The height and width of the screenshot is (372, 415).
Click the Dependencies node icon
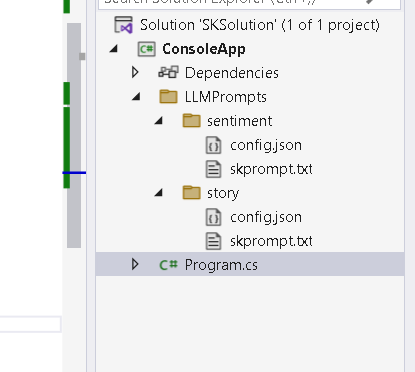point(168,72)
